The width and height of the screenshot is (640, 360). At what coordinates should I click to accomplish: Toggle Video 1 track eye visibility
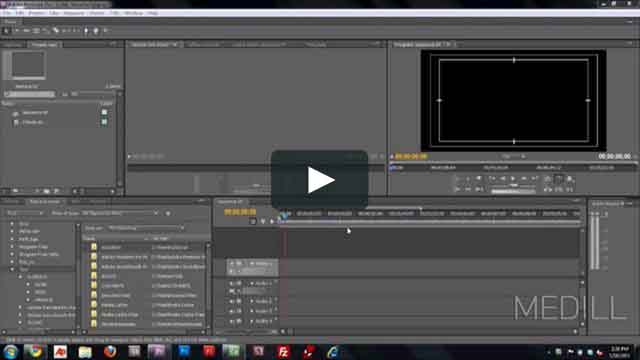[x=232, y=264]
